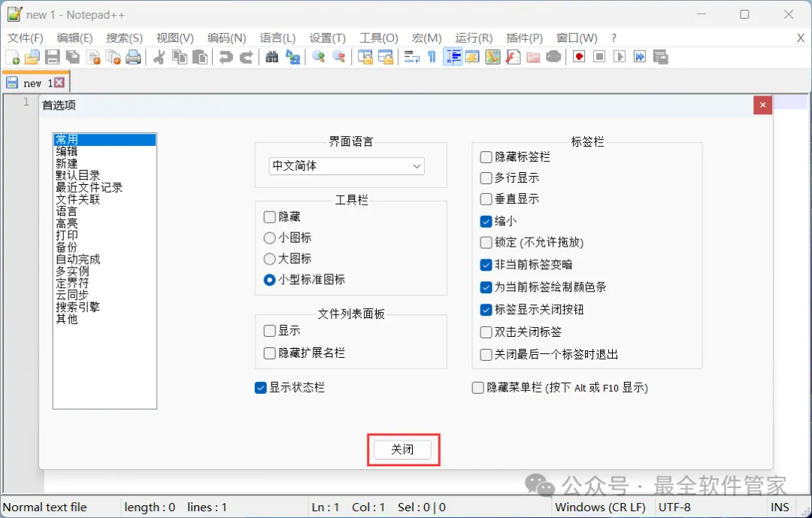Click the Save All toolbar icon
Viewport: 812px width, 518px height.
[73, 57]
